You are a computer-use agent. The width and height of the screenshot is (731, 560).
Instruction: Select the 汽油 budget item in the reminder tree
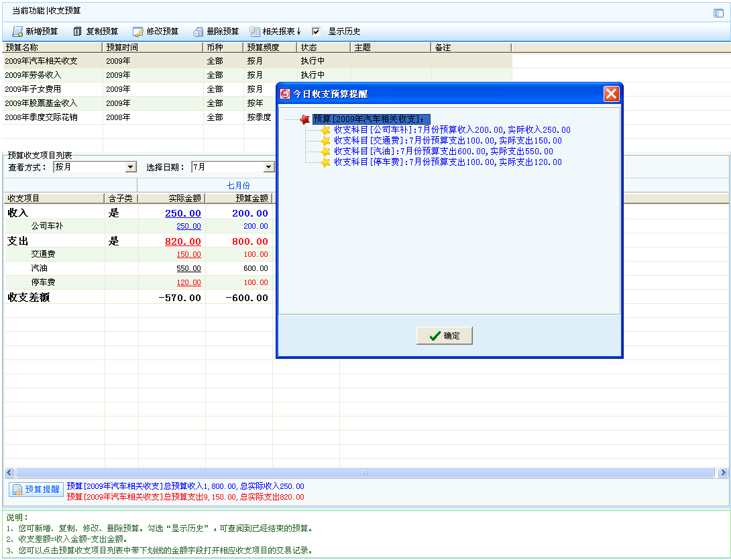point(443,152)
